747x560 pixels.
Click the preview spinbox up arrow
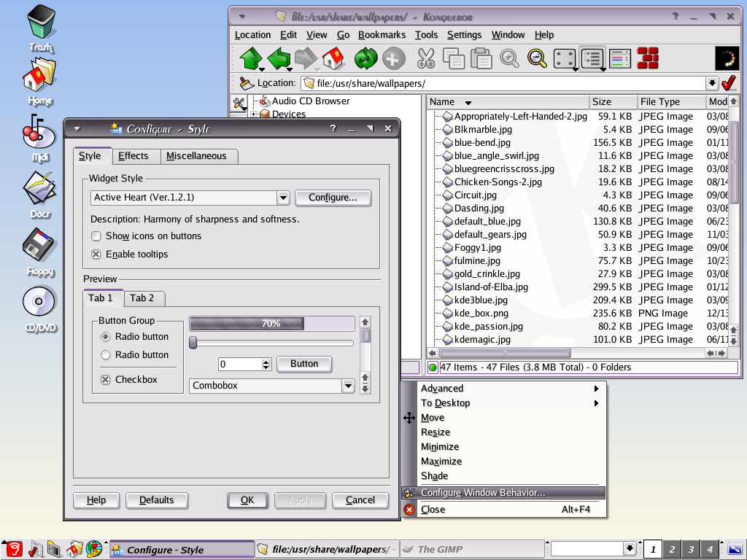click(266, 362)
